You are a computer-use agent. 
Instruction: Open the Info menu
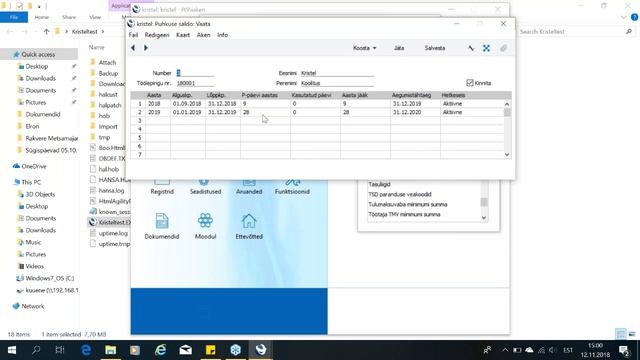[x=222, y=35]
